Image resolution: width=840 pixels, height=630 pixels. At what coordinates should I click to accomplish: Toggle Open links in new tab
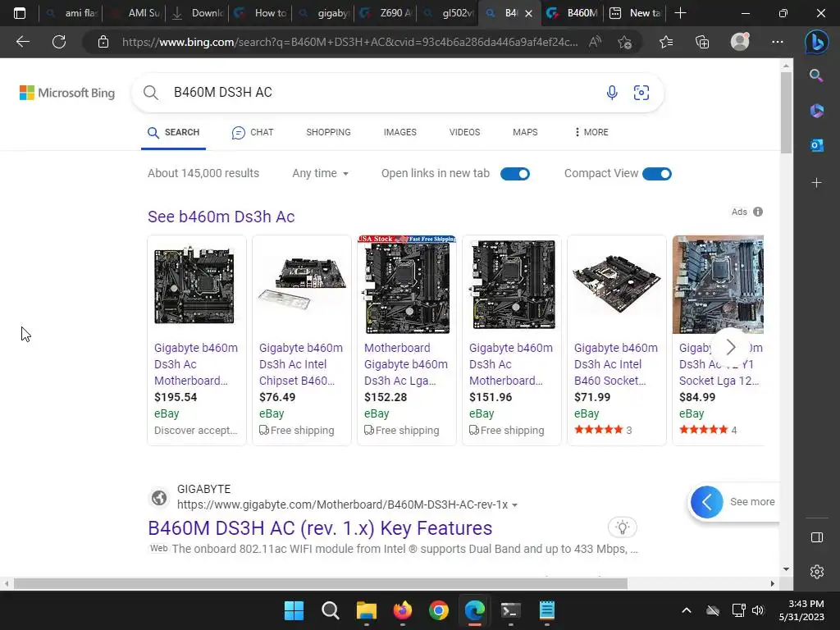point(515,174)
